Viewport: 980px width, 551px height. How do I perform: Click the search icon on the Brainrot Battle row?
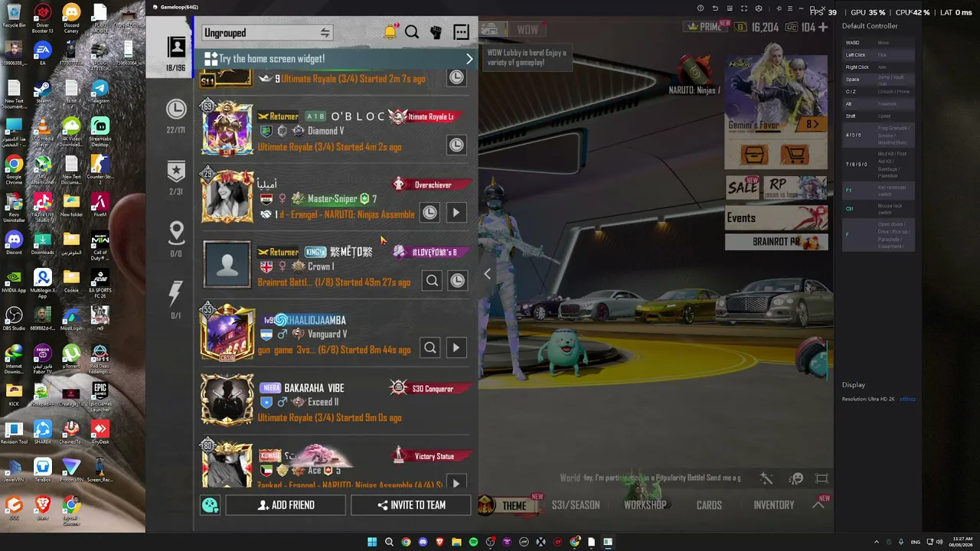[432, 281]
